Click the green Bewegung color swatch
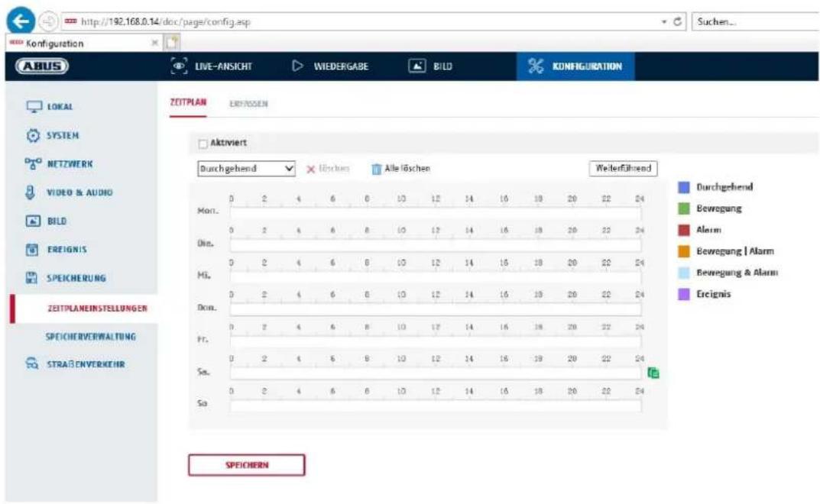Screen dimensions: 820x504 683,208
